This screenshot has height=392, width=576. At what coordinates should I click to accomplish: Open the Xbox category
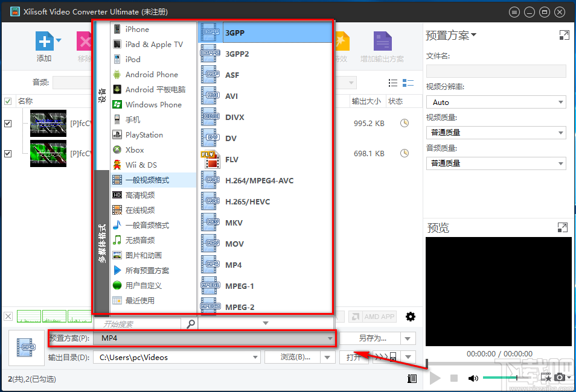[153, 150]
